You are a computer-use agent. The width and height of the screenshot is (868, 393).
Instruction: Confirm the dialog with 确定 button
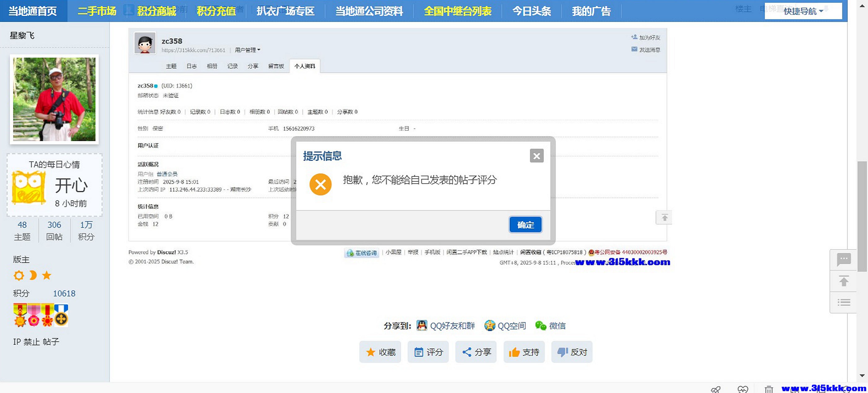[x=525, y=225]
